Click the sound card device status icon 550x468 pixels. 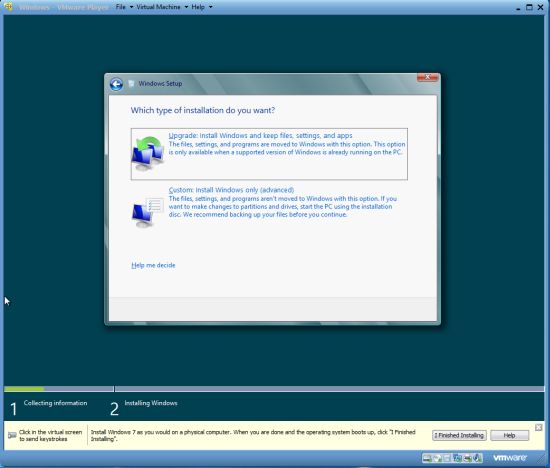(x=477, y=458)
